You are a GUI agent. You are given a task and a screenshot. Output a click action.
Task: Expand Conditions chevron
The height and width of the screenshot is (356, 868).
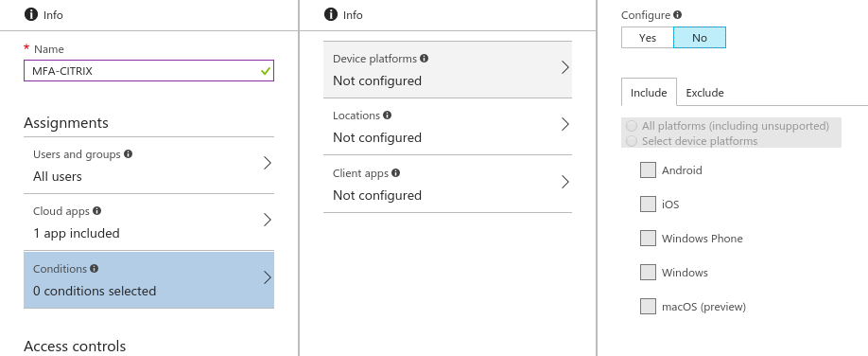268,277
